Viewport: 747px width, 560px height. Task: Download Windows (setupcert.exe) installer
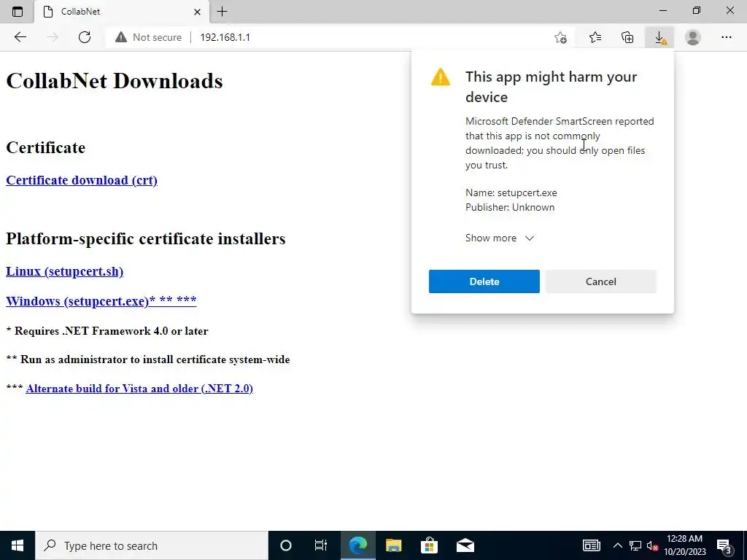point(101,301)
